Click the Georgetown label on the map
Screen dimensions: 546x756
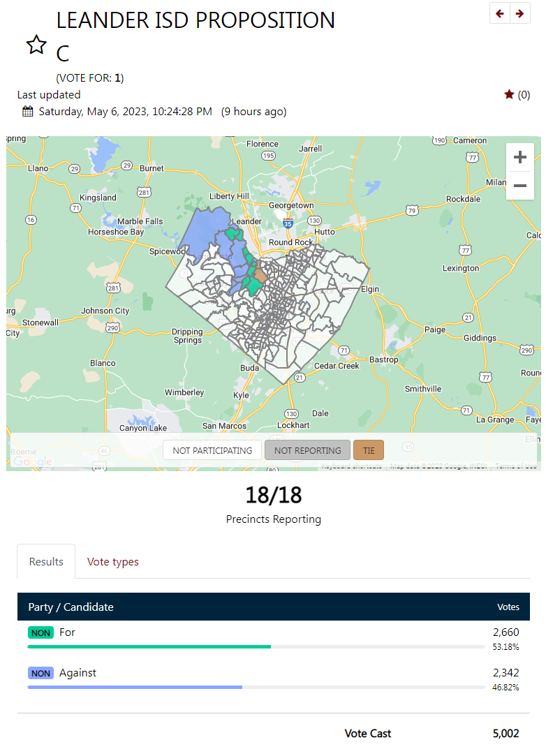click(291, 205)
